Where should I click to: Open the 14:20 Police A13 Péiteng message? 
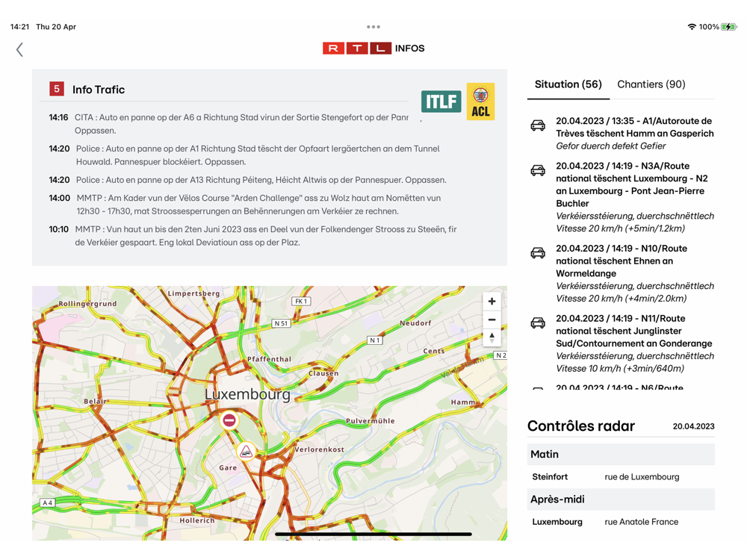point(247,180)
